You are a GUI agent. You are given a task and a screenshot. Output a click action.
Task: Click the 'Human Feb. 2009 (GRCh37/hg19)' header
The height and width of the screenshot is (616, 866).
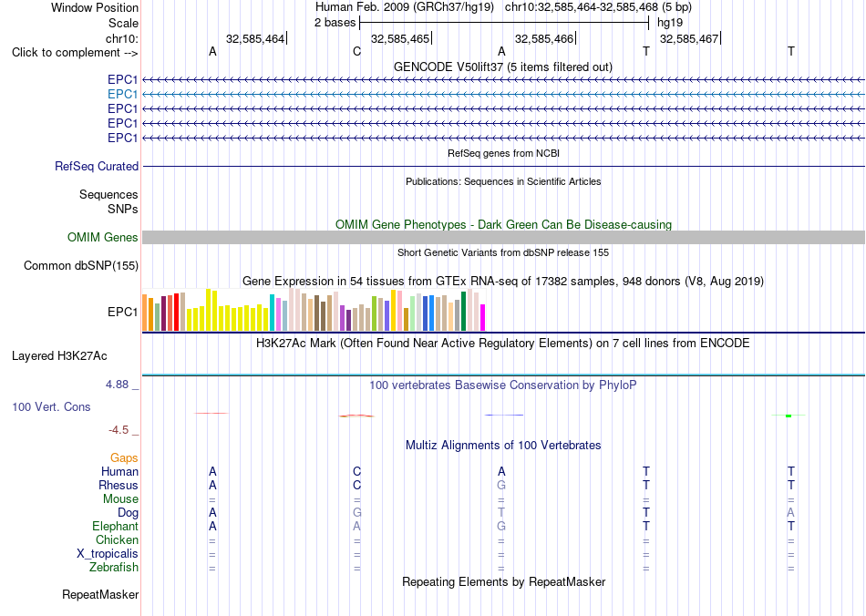pyautogui.click(x=404, y=7)
